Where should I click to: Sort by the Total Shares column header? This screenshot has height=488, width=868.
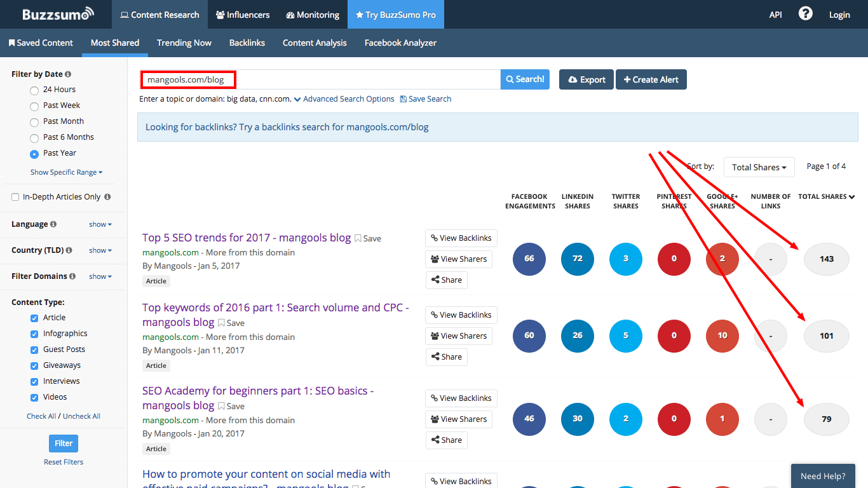826,197
